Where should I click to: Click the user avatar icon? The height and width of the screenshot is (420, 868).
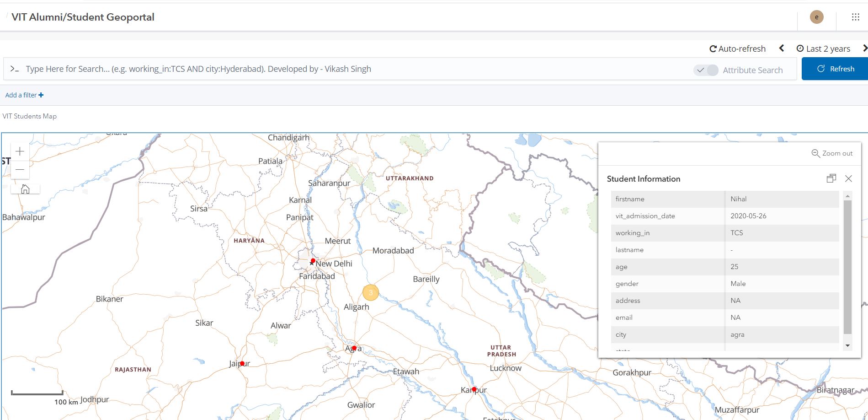pos(816,17)
